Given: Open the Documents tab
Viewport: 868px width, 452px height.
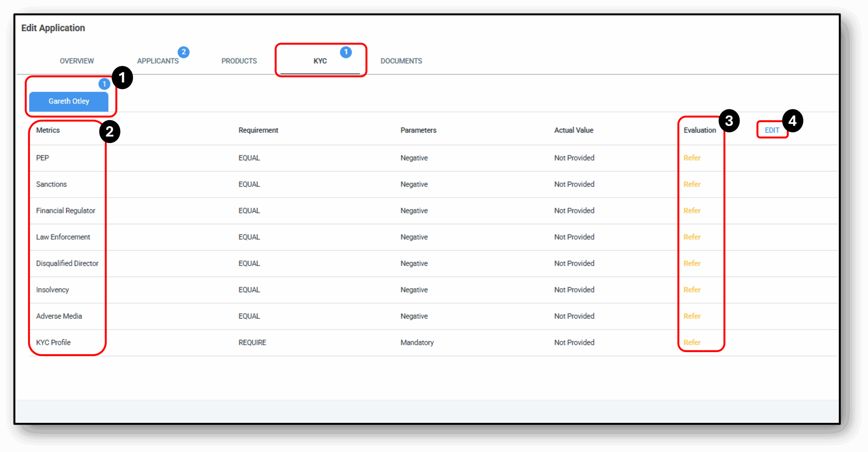Looking at the screenshot, I should pyautogui.click(x=401, y=61).
